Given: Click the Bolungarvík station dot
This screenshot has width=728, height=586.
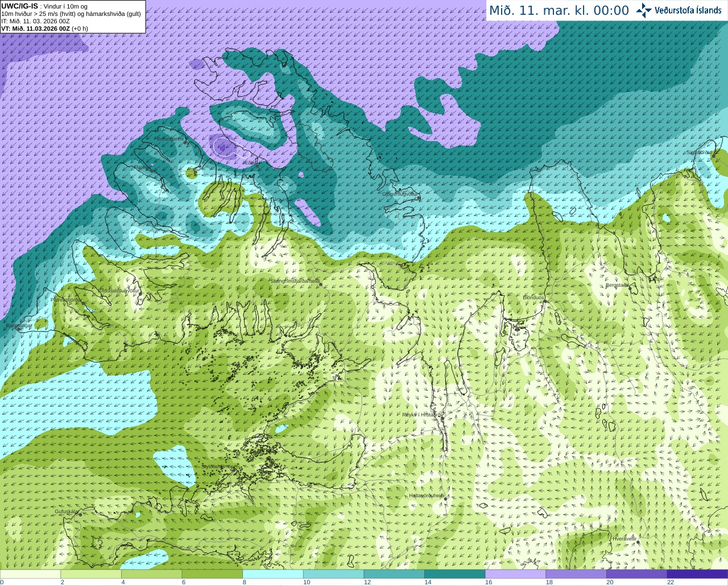Looking at the screenshot, I should click(185, 142).
